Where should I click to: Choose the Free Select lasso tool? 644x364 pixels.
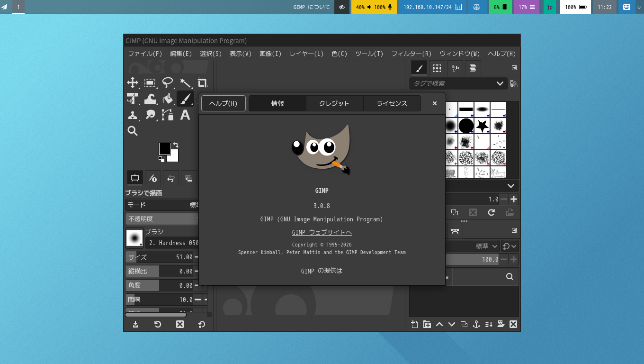tap(168, 83)
